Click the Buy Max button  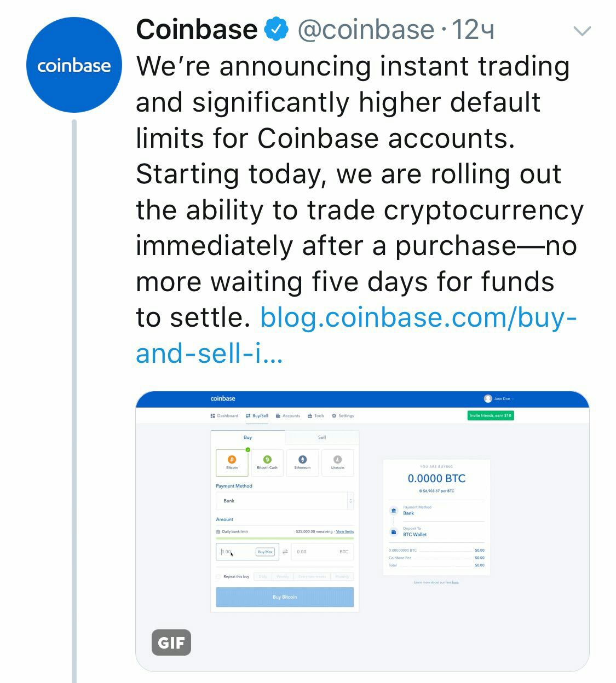(265, 552)
